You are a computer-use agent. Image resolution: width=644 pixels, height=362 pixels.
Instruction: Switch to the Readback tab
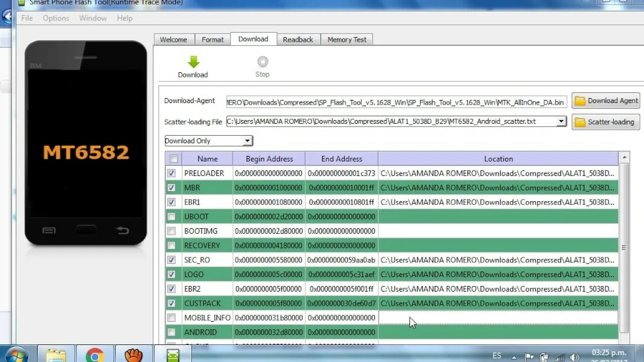[298, 40]
